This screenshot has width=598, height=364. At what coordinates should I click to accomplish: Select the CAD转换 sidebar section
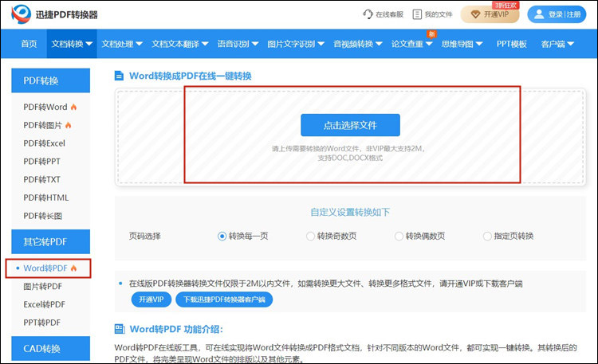click(x=51, y=348)
